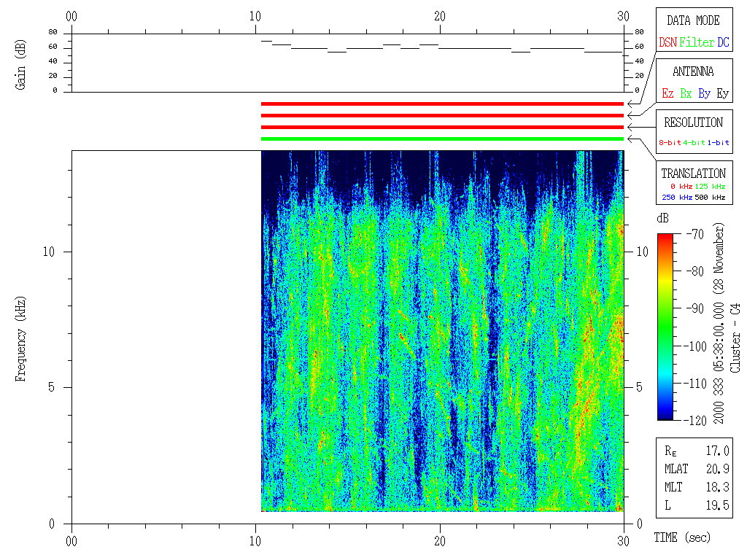This screenshot has width=747, height=560.
Task: Click the 250 kHz translation label
Action: tap(676, 198)
